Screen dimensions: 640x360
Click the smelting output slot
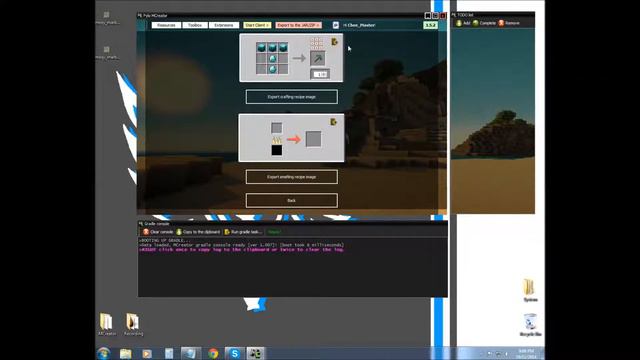click(x=313, y=139)
